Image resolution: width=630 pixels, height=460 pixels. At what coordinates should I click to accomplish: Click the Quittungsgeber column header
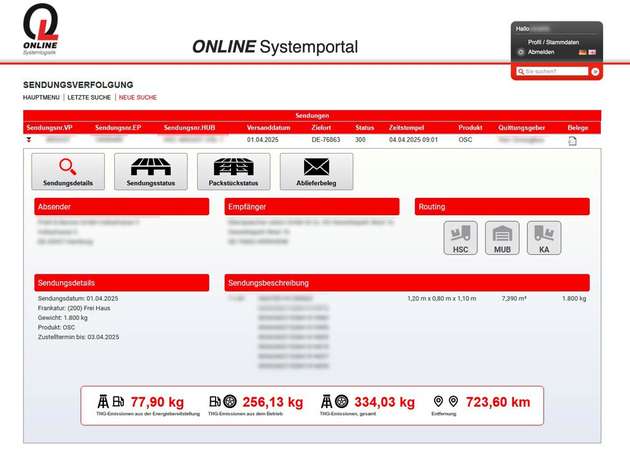[x=522, y=128]
